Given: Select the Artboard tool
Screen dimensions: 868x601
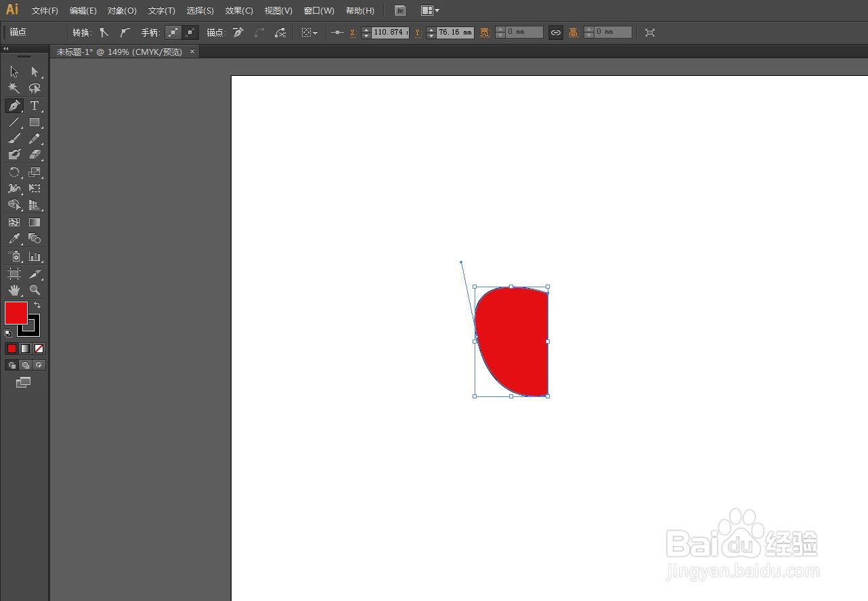Looking at the screenshot, I should 14,274.
